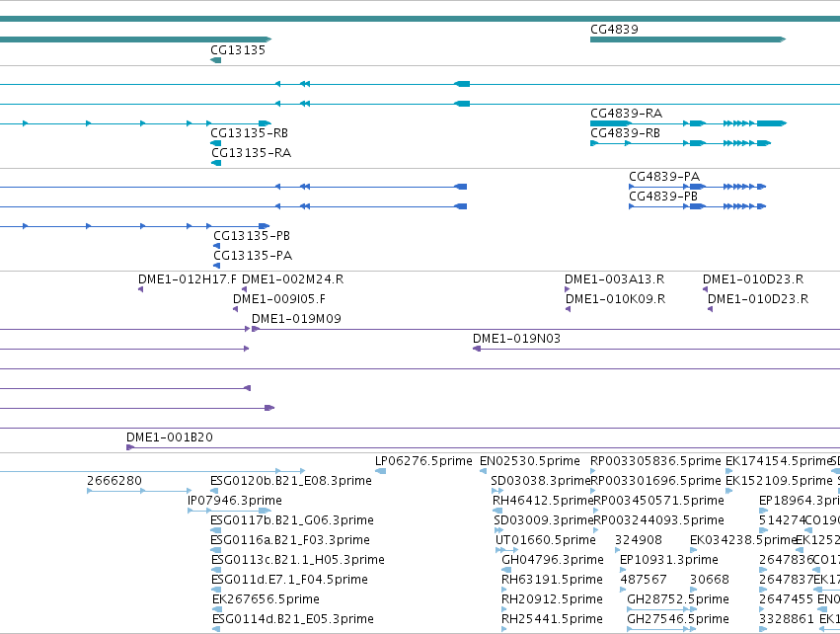Click the CG13135 gene label
840x634 pixels.
pyautogui.click(x=238, y=49)
